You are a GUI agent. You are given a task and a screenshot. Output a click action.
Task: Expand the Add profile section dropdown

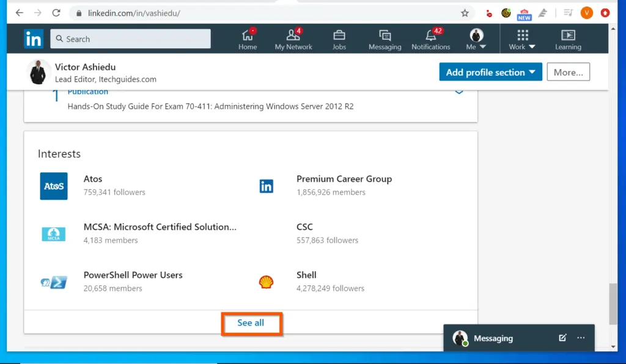490,72
